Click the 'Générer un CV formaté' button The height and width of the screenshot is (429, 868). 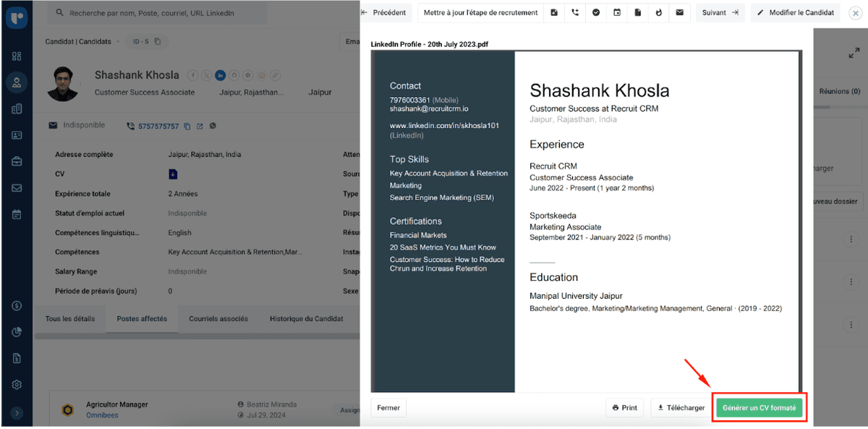759,408
